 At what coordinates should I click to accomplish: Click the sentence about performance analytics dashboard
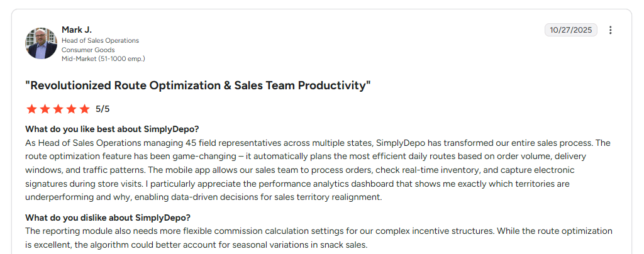(x=297, y=184)
